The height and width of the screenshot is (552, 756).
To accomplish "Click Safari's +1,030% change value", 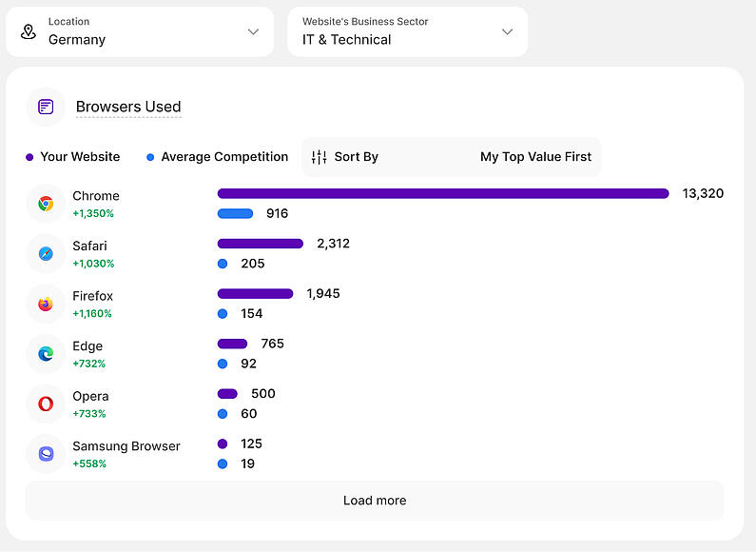I will (93, 264).
